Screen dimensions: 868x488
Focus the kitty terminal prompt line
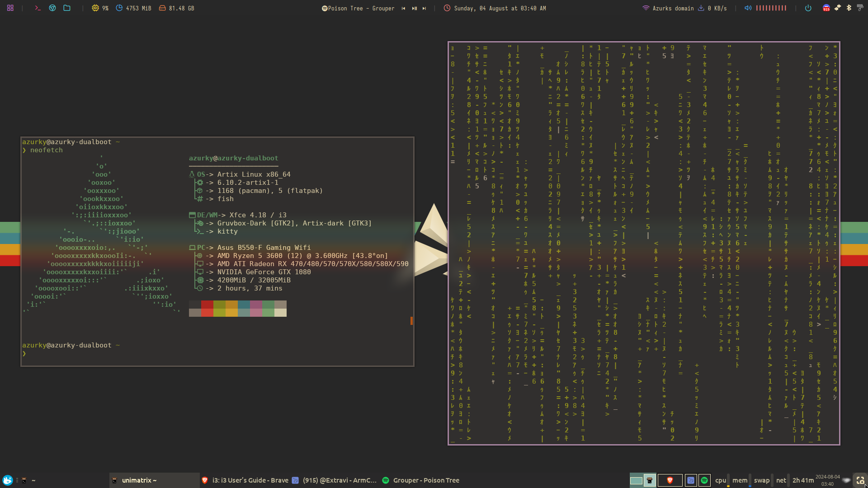tap(217, 353)
